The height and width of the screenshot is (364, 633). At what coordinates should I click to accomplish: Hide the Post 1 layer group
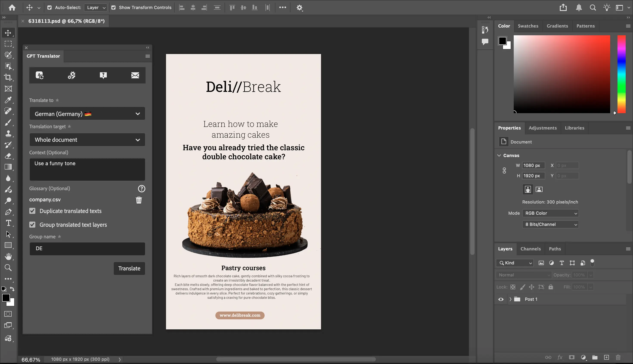tap(501, 299)
